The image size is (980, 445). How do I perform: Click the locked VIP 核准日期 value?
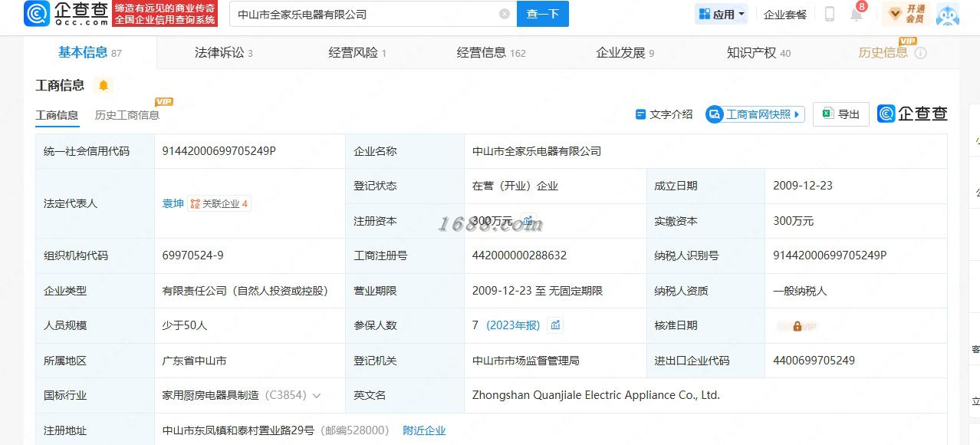pyautogui.click(x=797, y=326)
